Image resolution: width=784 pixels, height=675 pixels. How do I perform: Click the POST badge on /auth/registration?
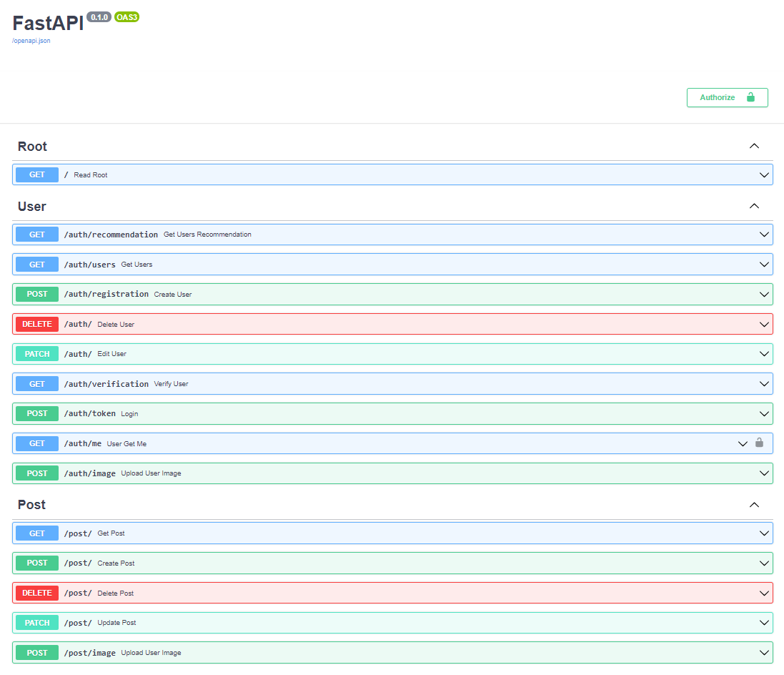click(x=36, y=294)
